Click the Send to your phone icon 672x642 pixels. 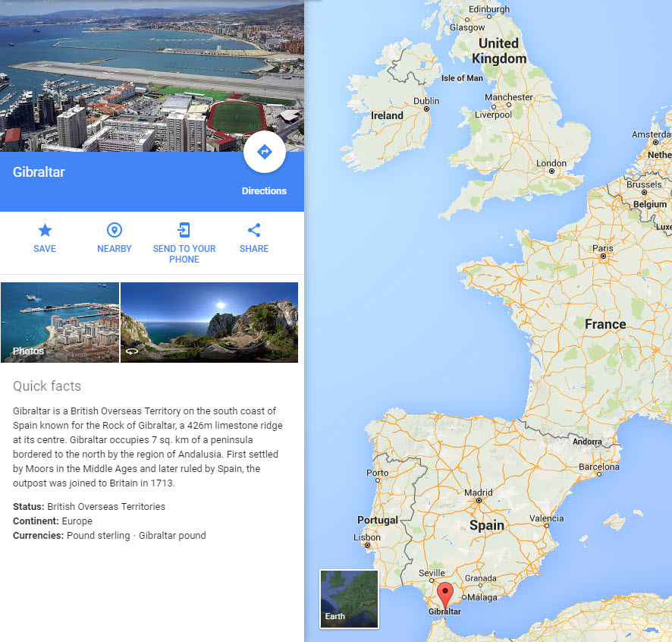[184, 231]
